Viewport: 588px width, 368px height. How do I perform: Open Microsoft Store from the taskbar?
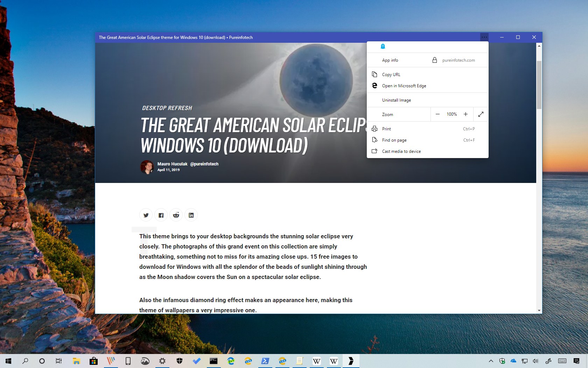tap(93, 361)
